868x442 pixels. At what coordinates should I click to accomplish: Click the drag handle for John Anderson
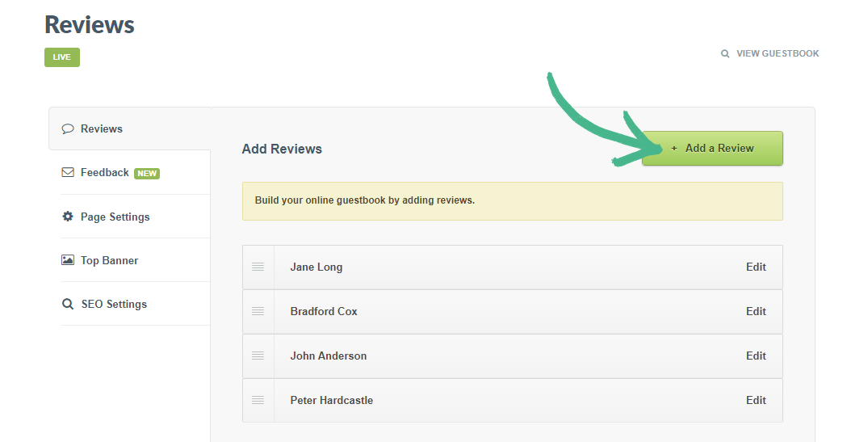click(258, 356)
